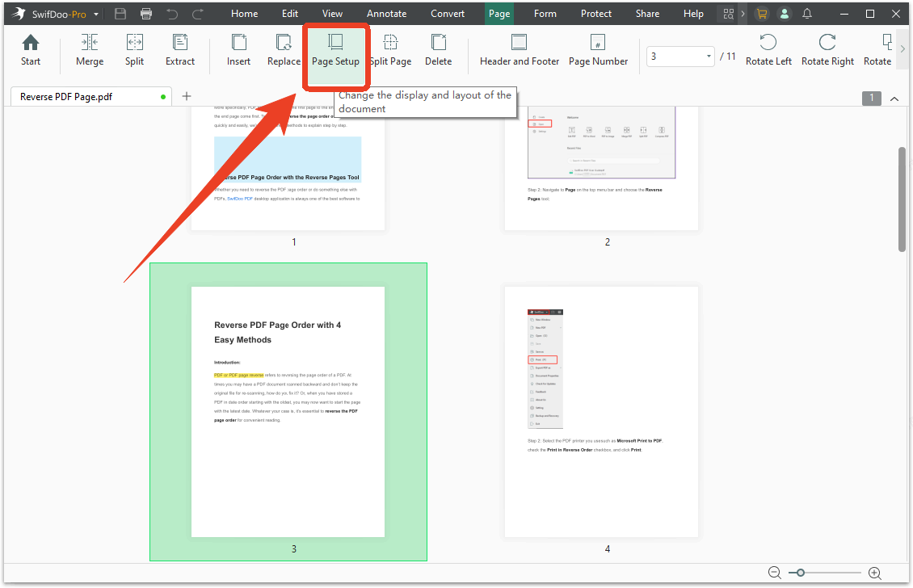The width and height of the screenshot is (913, 588).
Task: Click the zoom in magnifier
Action: (x=874, y=573)
